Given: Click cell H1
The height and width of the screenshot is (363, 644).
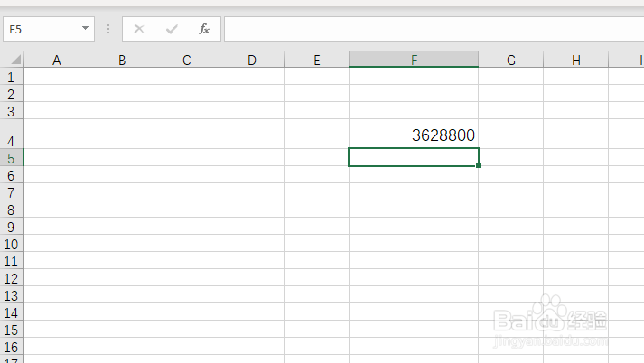Looking at the screenshot, I should [576, 77].
